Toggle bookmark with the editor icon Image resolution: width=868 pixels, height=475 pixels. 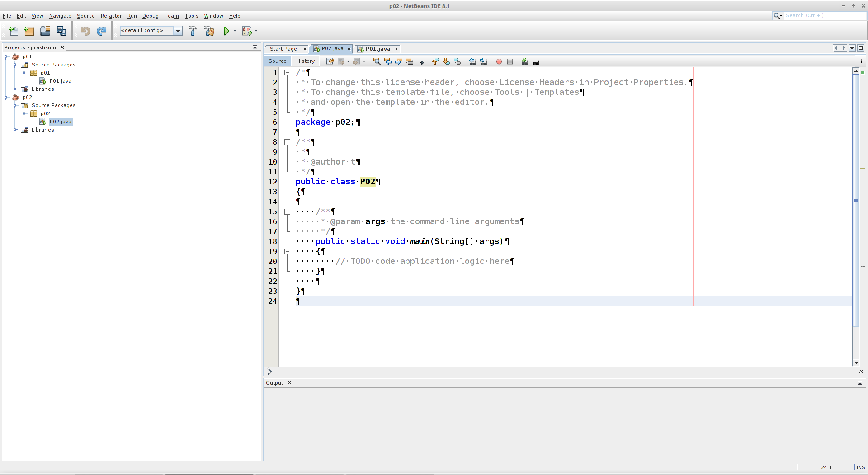(x=457, y=61)
